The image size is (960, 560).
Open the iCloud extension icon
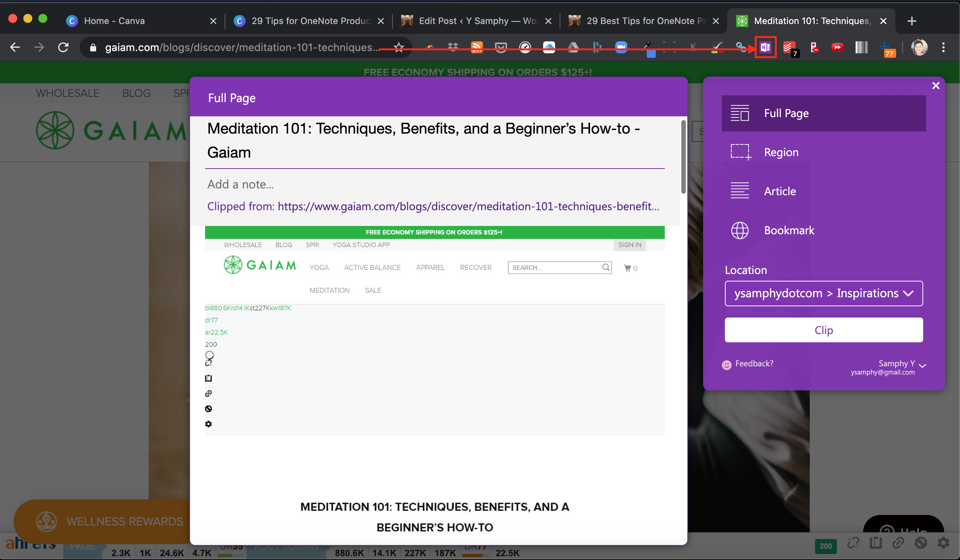pos(549,47)
